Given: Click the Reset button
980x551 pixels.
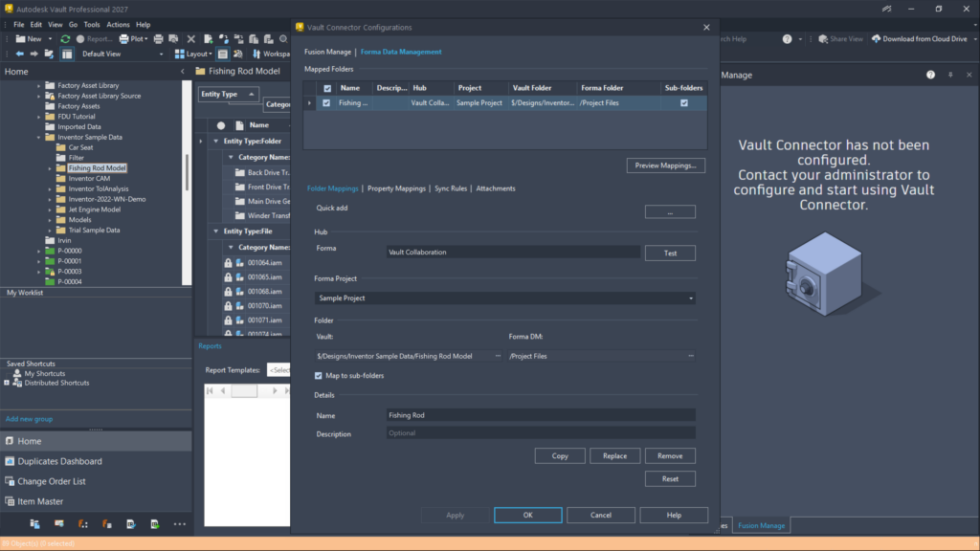Looking at the screenshot, I should pyautogui.click(x=670, y=479).
